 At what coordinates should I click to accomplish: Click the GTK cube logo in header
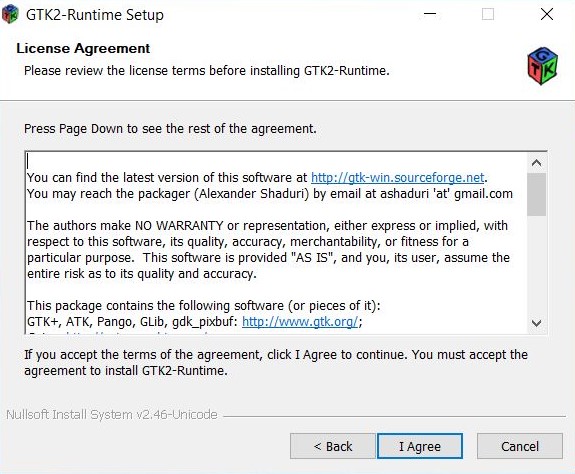click(542, 66)
